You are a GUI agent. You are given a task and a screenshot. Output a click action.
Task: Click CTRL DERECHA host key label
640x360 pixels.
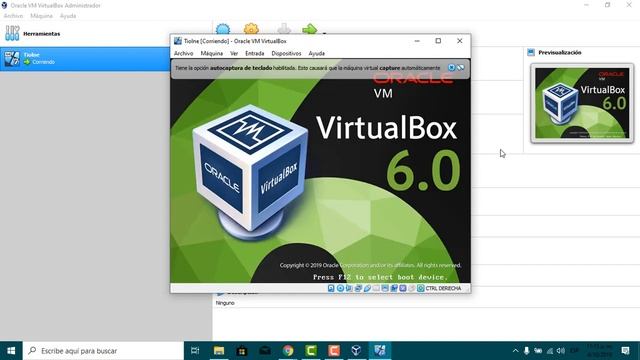(443, 289)
